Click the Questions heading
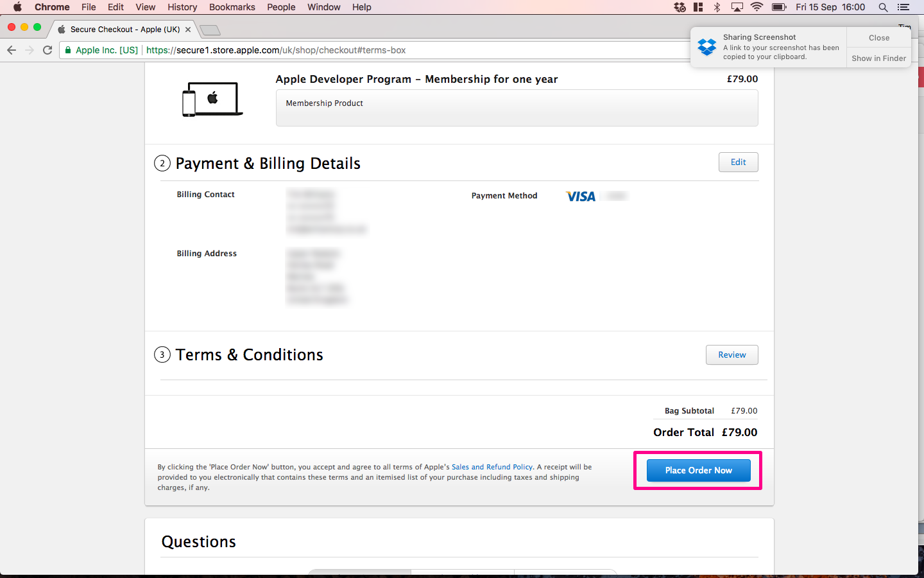 pos(199,541)
